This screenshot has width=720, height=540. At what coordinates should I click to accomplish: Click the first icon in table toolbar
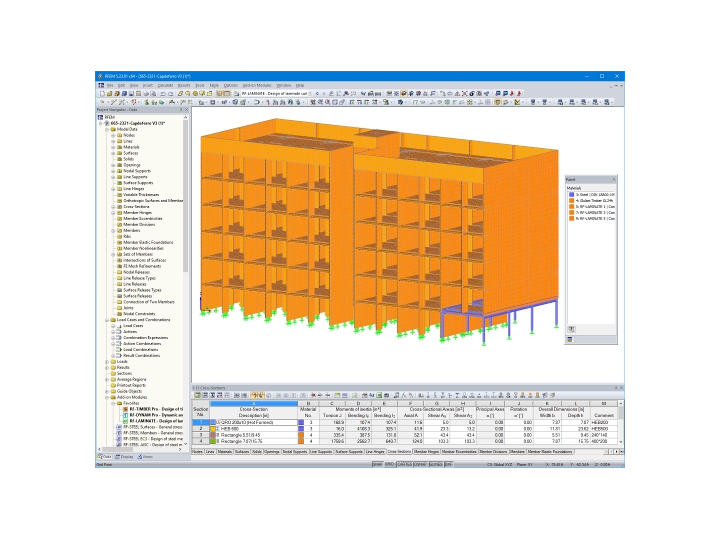tap(197, 395)
